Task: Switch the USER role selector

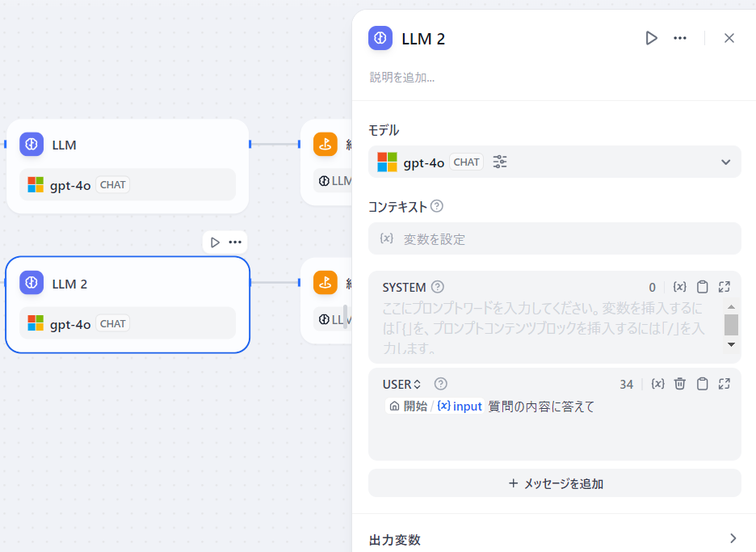Action: click(x=401, y=384)
